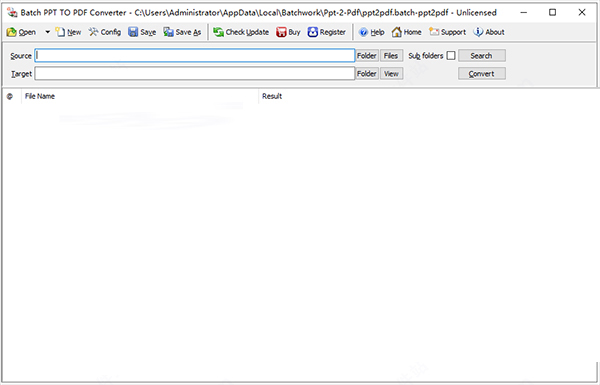Focus the Source path input field
Image resolution: width=600 pixels, height=385 pixels.
(195, 55)
